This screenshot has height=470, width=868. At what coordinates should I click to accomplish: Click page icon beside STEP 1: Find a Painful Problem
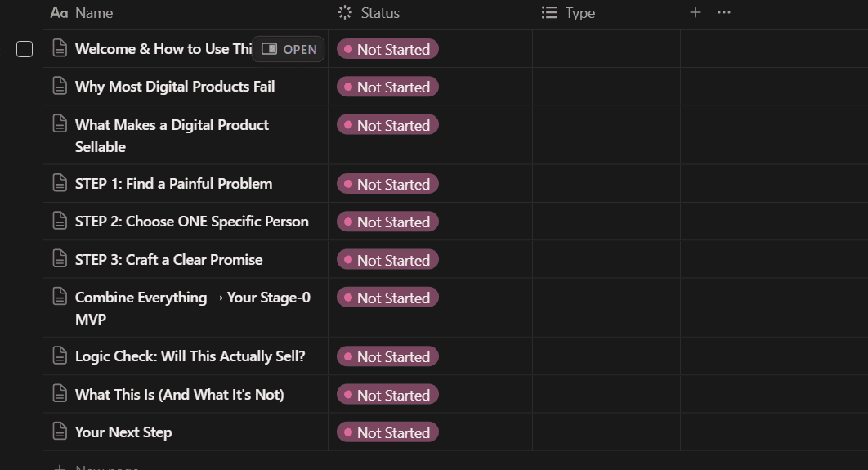point(60,183)
